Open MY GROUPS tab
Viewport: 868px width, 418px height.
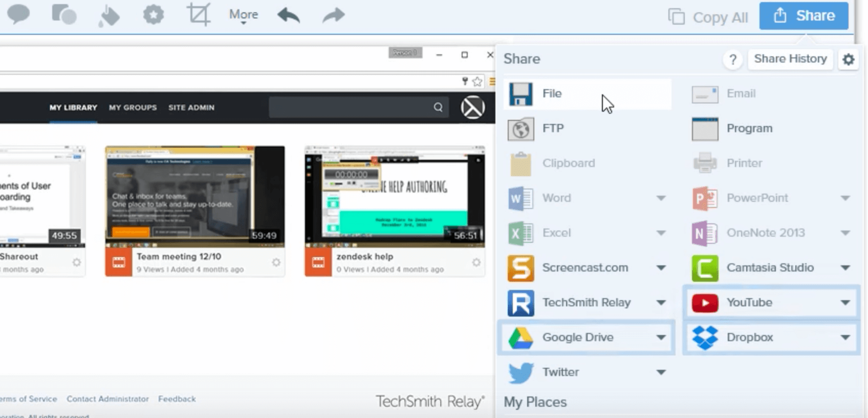pos(133,108)
